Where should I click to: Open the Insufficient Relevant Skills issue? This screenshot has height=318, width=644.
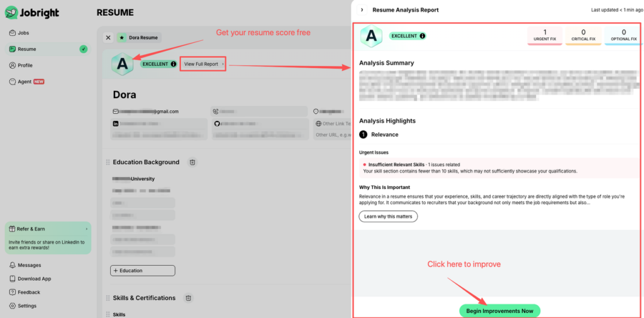click(x=499, y=168)
